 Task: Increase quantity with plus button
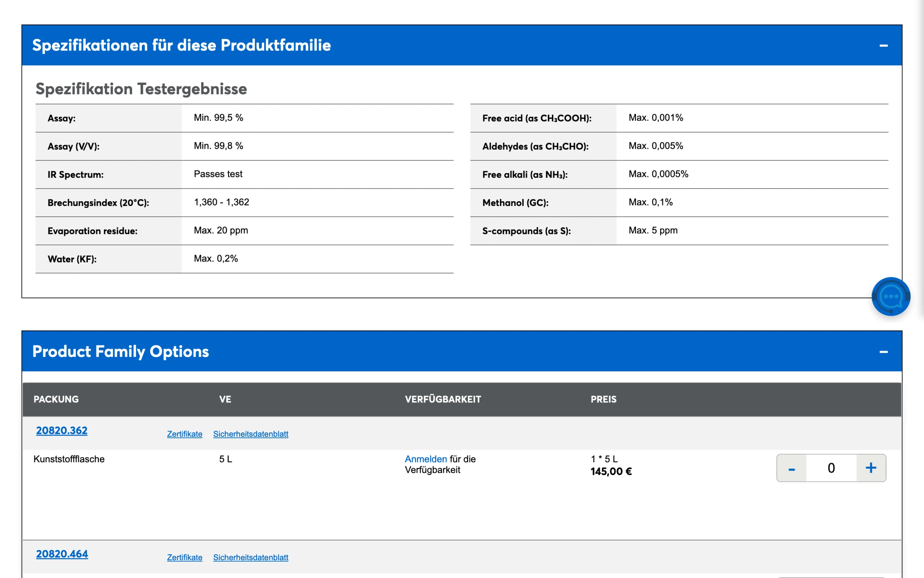pyautogui.click(x=871, y=468)
